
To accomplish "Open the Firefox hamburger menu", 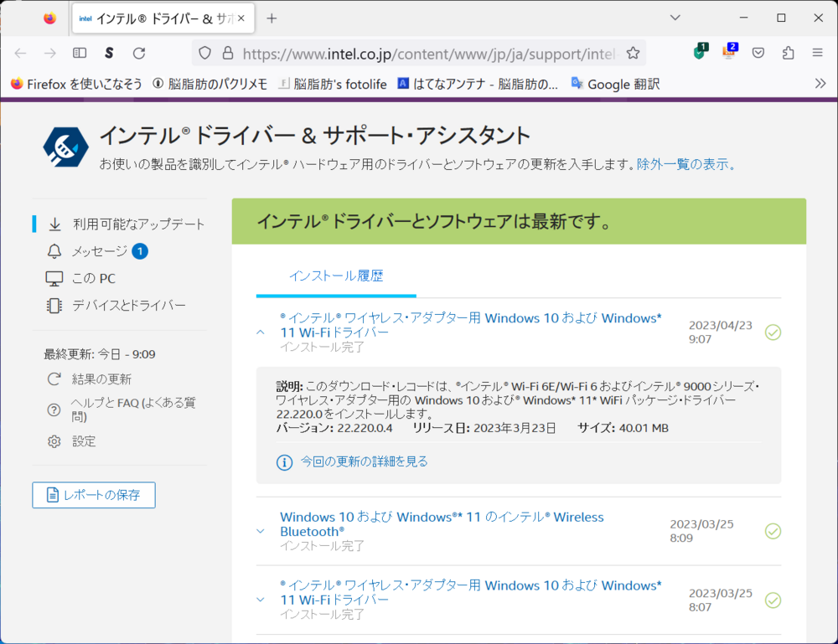I will (817, 53).
